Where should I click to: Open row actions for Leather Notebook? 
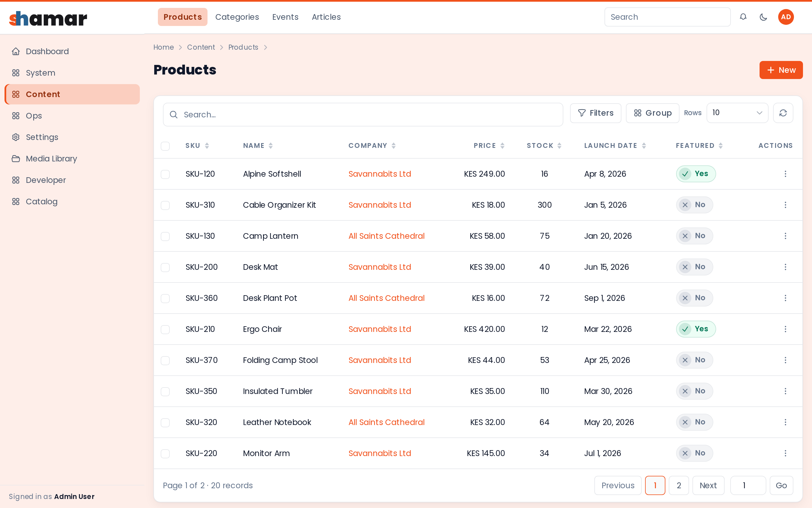pos(785,422)
